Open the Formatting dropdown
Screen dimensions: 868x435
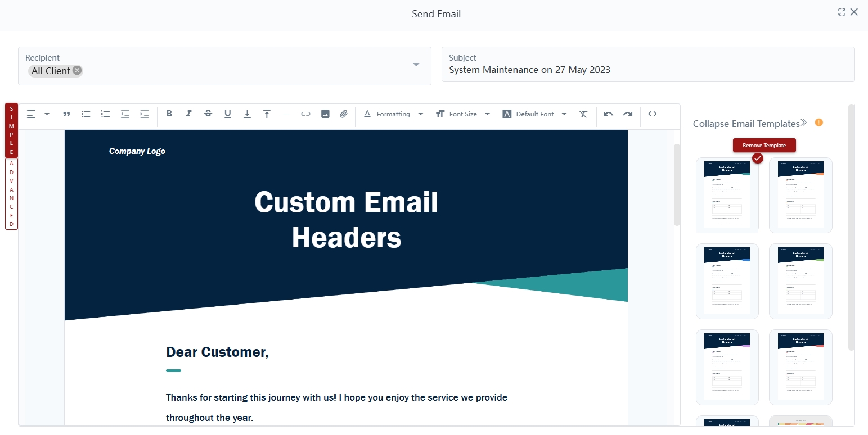(393, 114)
